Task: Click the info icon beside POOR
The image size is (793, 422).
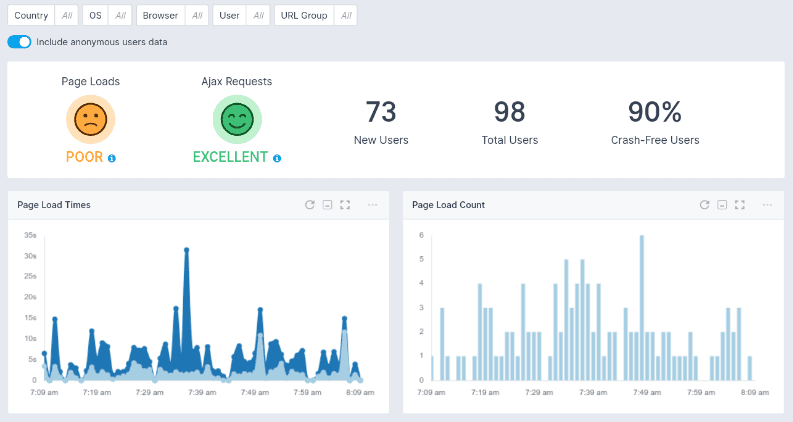Action: (x=112, y=158)
